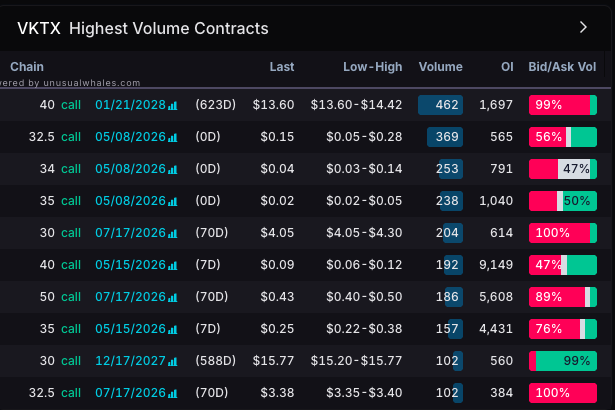Open chart icon for 40 call 05/15/2026
Screen dimensions: 615x410
pyautogui.click(x=173, y=266)
